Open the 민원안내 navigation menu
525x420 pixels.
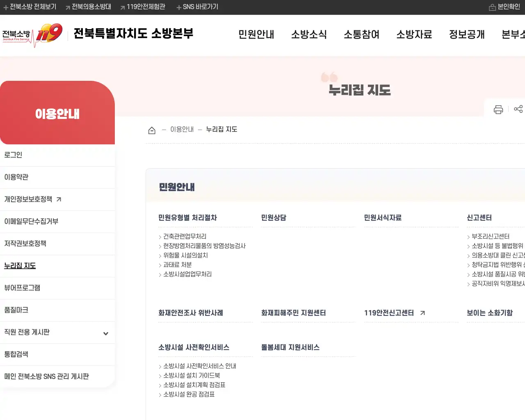(x=256, y=35)
